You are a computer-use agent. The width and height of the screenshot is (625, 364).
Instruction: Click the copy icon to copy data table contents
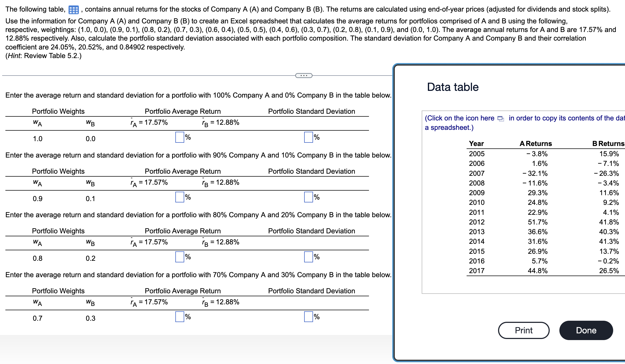pos(500,118)
